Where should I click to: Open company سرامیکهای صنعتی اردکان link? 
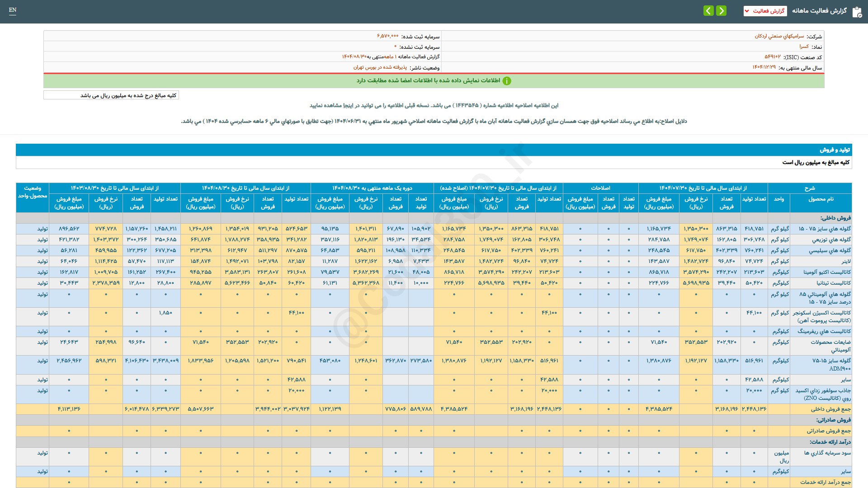click(779, 36)
